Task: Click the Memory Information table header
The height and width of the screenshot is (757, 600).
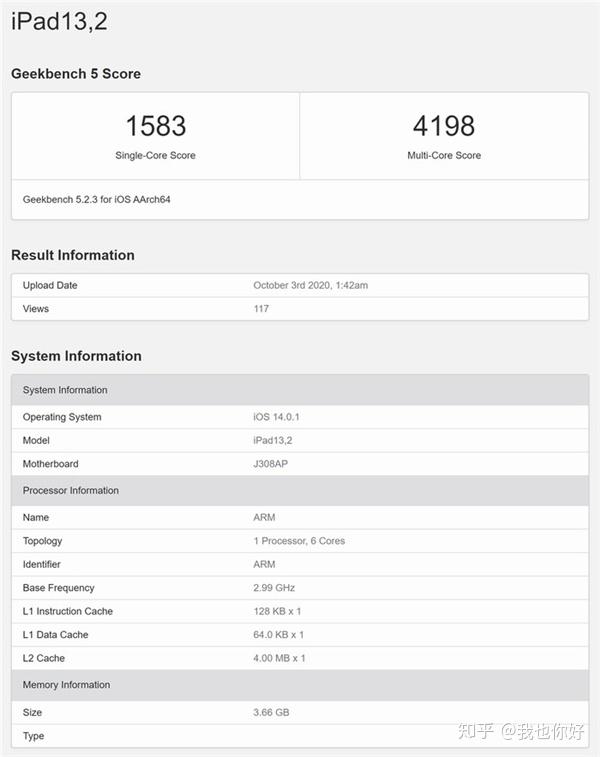Action: (x=300, y=685)
